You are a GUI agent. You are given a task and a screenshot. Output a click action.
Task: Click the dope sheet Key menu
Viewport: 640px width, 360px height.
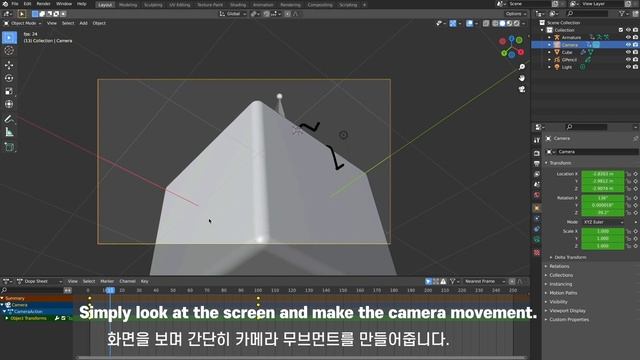pos(144,282)
